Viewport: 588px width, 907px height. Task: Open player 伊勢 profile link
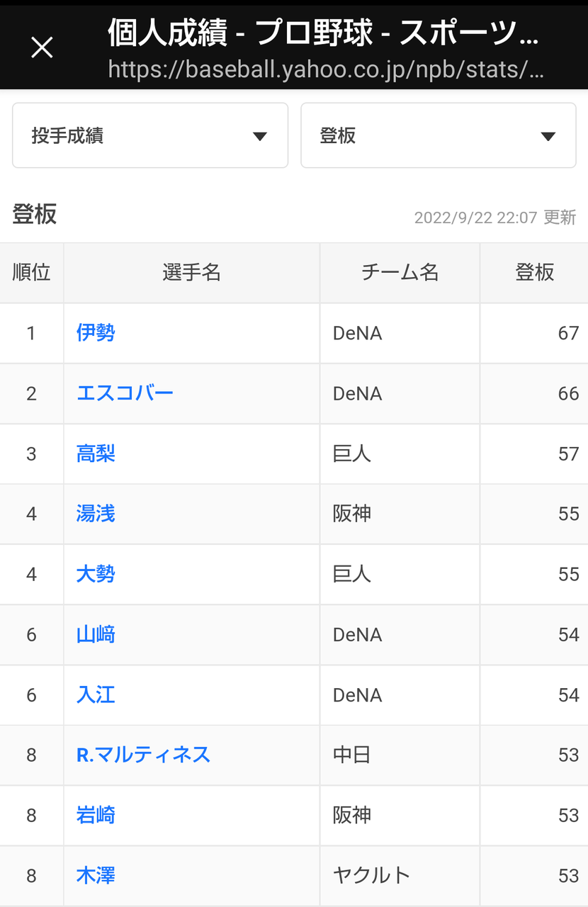point(96,332)
